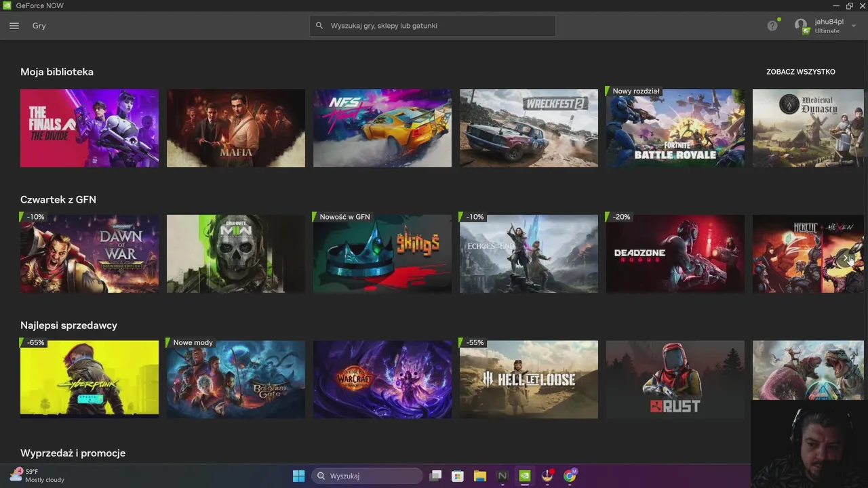Open the weather widget Mostly cloudy
Image resolution: width=868 pixels, height=488 pixels.
tap(37, 475)
